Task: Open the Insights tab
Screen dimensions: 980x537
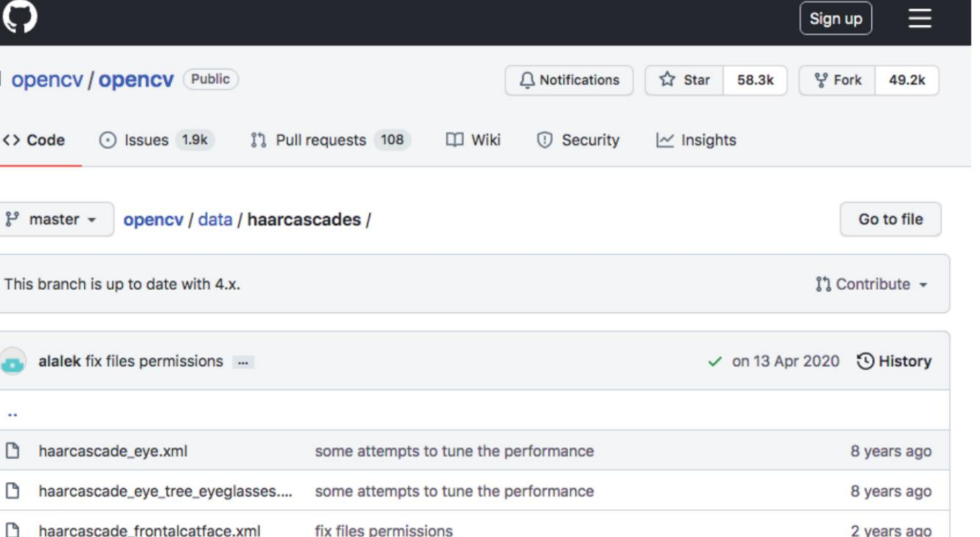Action: [696, 140]
